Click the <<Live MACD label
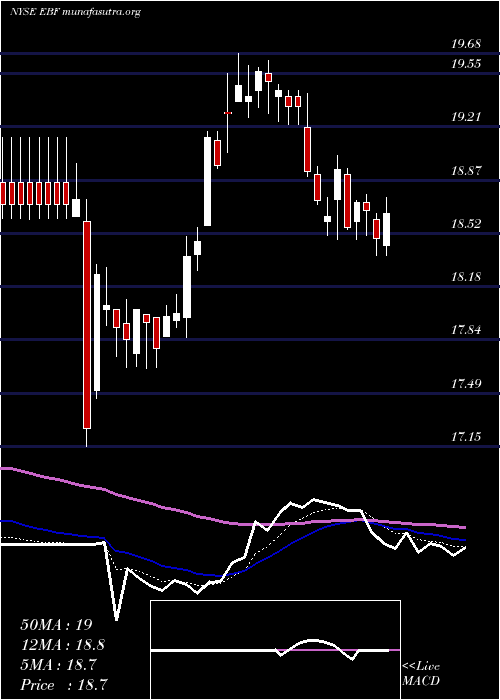 421,674
